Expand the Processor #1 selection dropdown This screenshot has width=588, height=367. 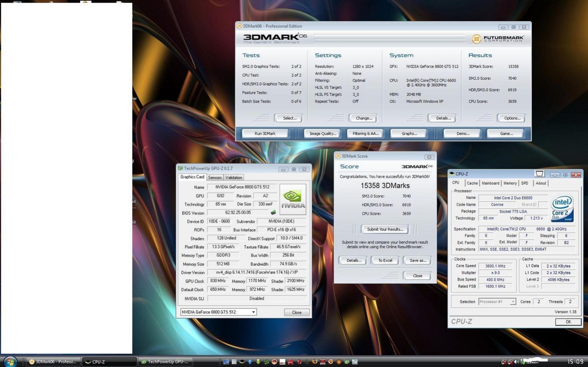(x=513, y=302)
